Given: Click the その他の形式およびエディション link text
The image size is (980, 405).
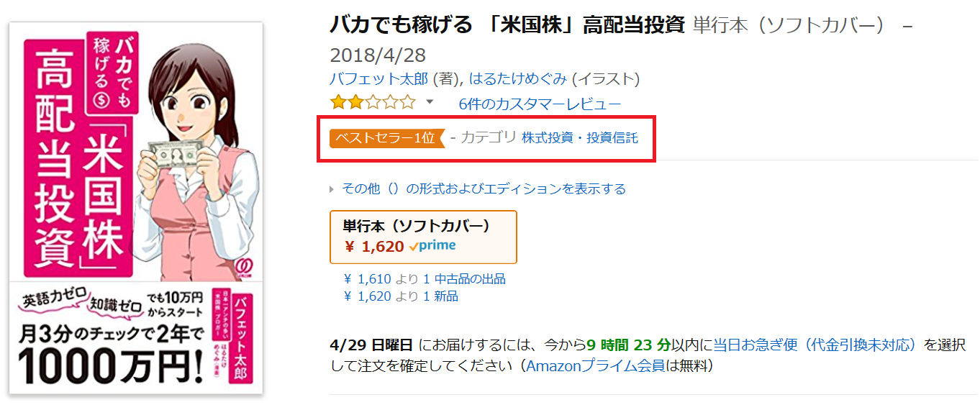Looking at the screenshot, I should [x=484, y=189].
